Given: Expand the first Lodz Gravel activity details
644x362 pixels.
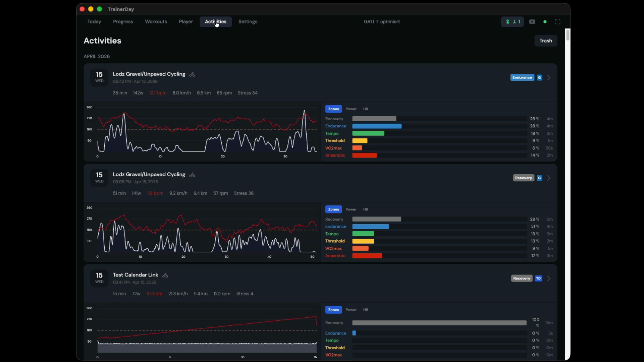Looking at the screenshot, I should point(548,77).
